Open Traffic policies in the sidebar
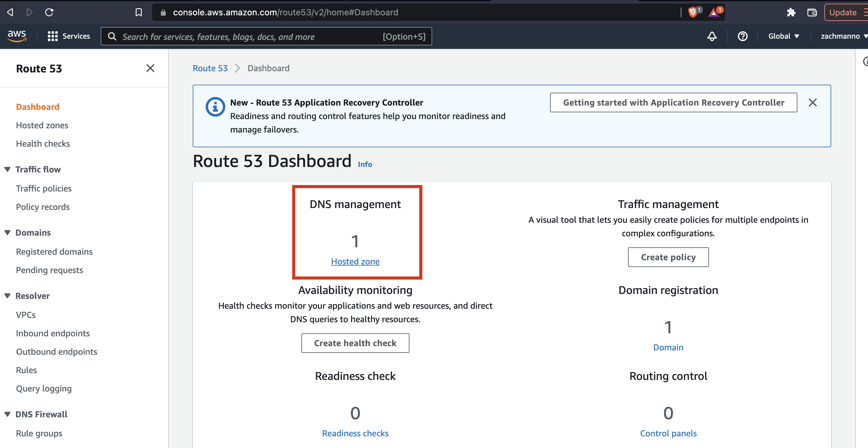This screenshot has height=448, width=868. 44,188
